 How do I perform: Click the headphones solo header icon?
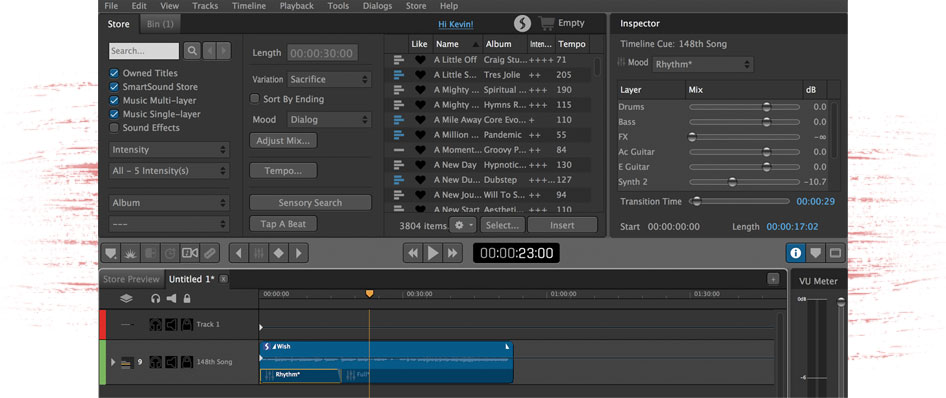(x=156, y=298)
